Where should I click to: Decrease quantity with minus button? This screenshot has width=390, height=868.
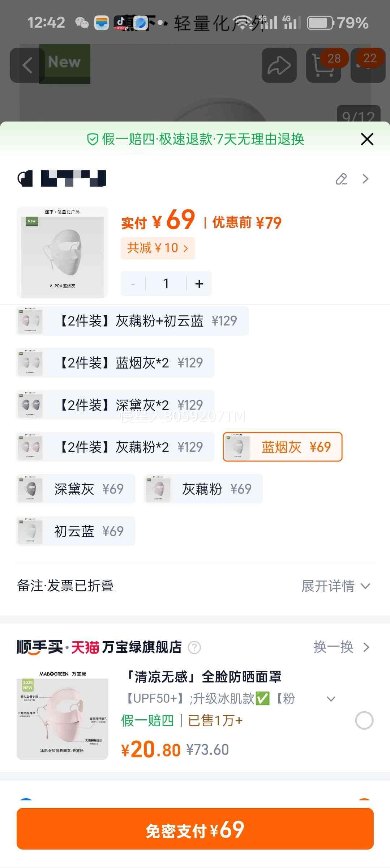133,284
